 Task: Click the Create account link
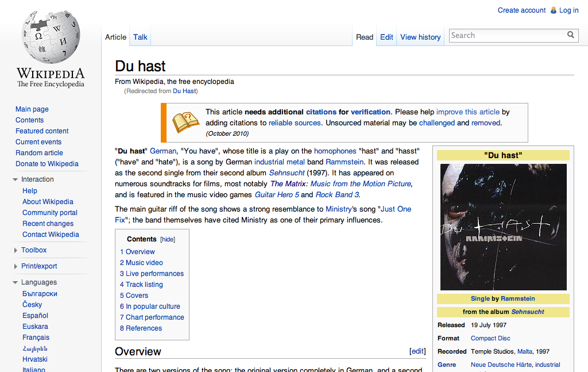(x=521, y=10)
